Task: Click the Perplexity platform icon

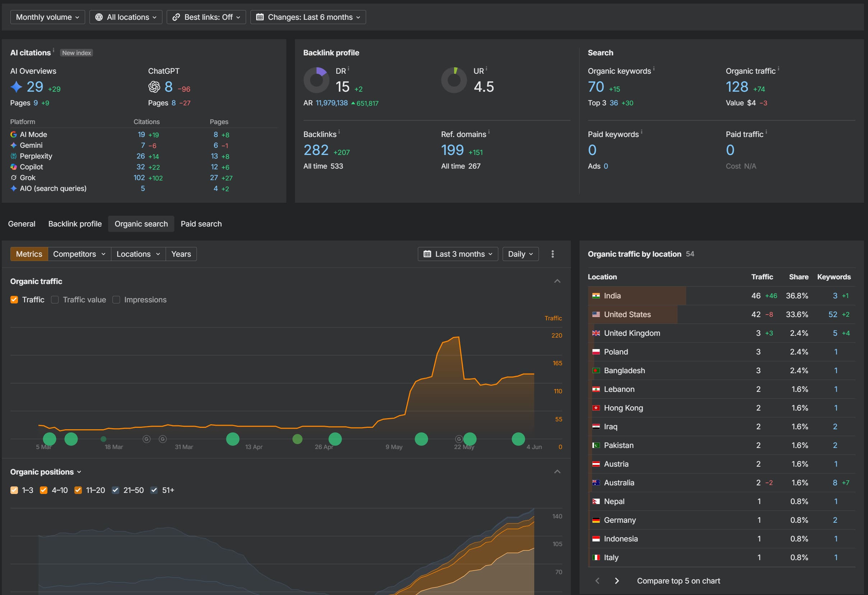Action: 13,156
